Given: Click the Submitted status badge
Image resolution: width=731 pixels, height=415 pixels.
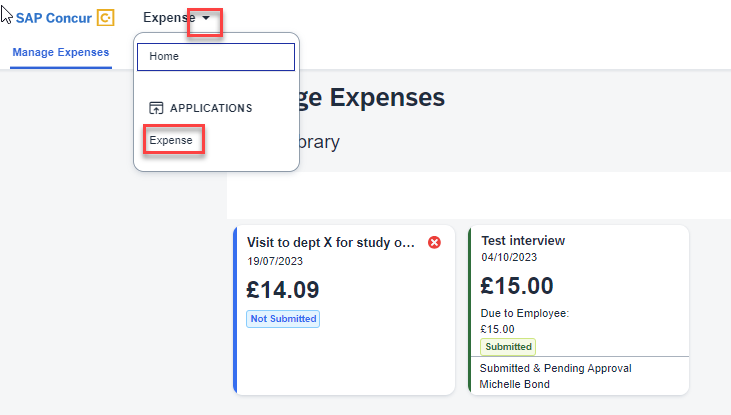Looking at the screenshot, I should point(508,347).
